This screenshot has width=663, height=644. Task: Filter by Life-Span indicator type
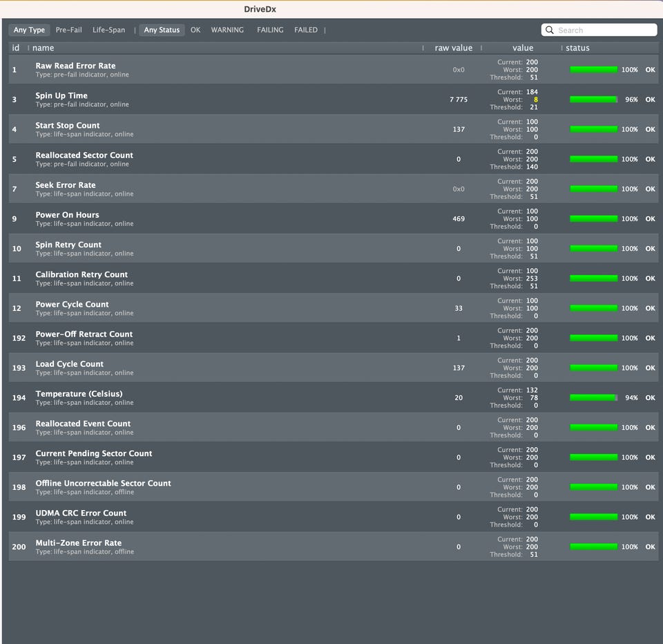[x=108, y=30]
